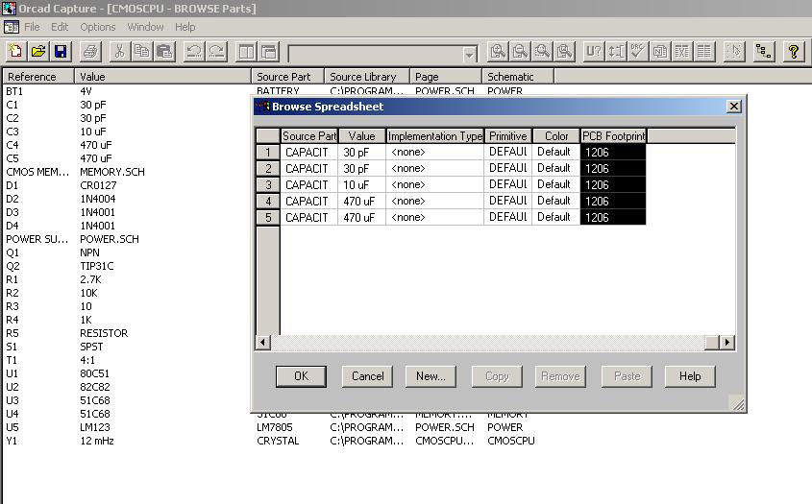
Task: Click the New... button in the dialog
Action: pyautogui.click(x=431, y=376)
